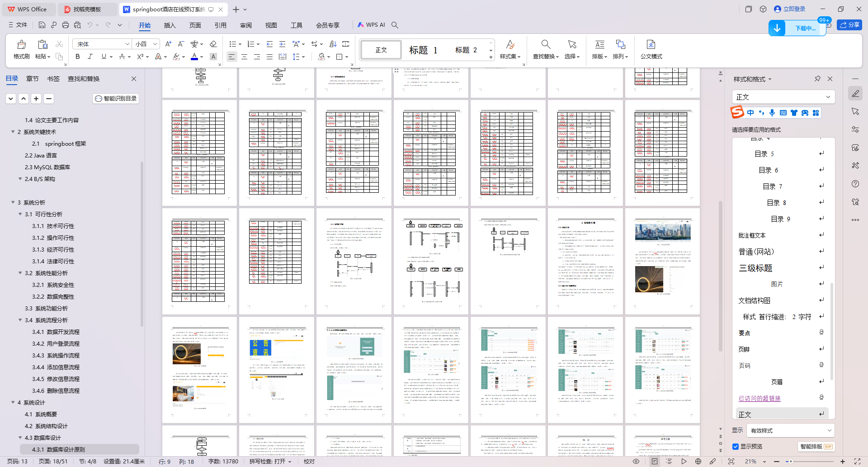Close the navigation pane
This screenshot has height=467, width=868.
134,79
